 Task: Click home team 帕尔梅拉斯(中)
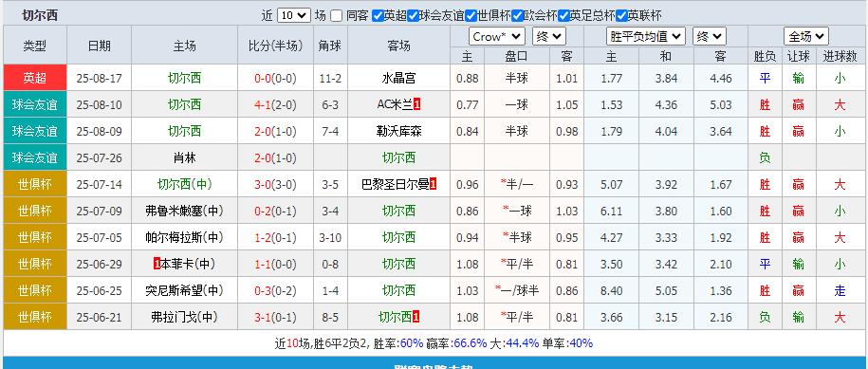[184, 238]
